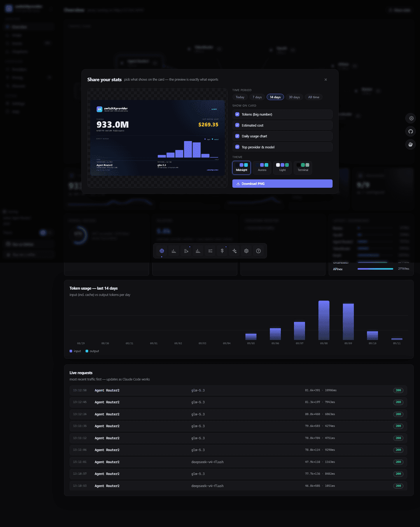This screenshot has width=420, height=527.
Task: Open the question mark help icon
Action: (x=258, y=251)
